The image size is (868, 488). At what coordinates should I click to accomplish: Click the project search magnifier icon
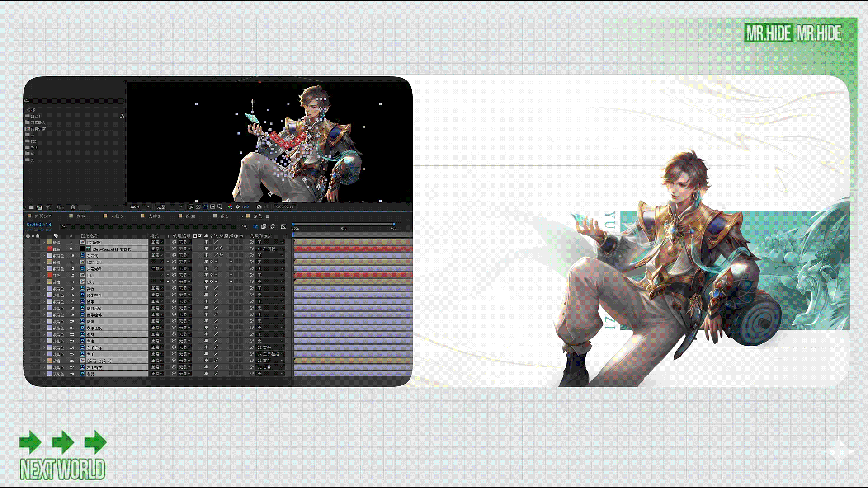pyautogui.click(x=26, y=101)
